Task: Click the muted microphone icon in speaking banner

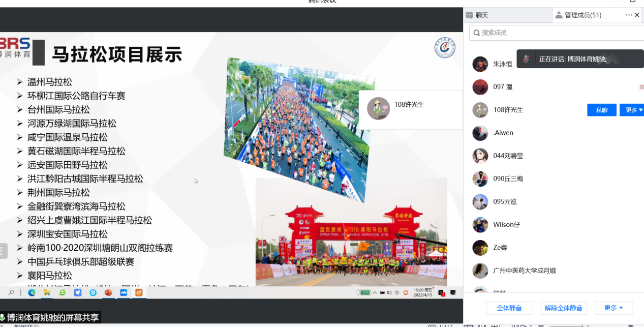Action: click(x=526, y=59)
